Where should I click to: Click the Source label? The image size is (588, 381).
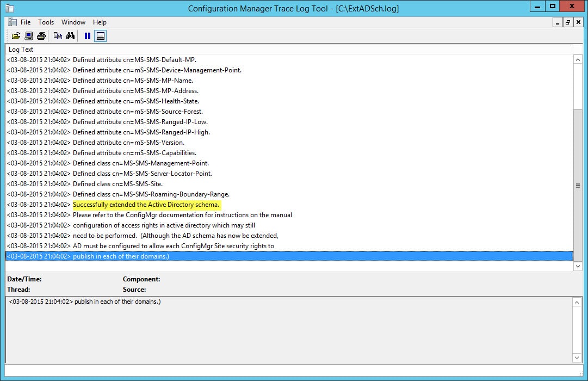click(134, 290)
